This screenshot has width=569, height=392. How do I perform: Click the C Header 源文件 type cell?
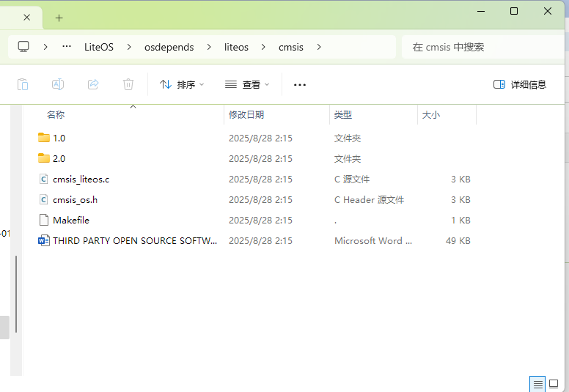pos(369,200)
